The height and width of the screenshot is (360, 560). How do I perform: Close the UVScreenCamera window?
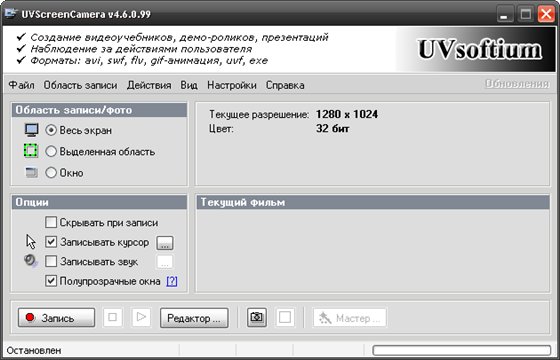click(546, 15)
